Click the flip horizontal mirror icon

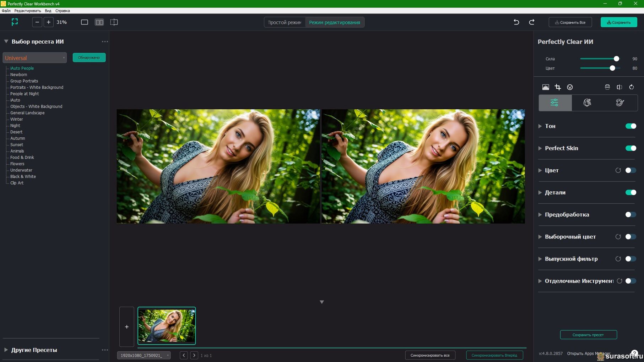point(619,87)
